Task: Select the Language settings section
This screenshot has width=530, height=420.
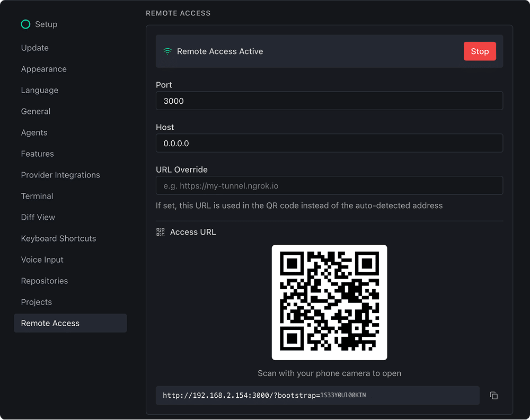Action: [x=40, y=90]
